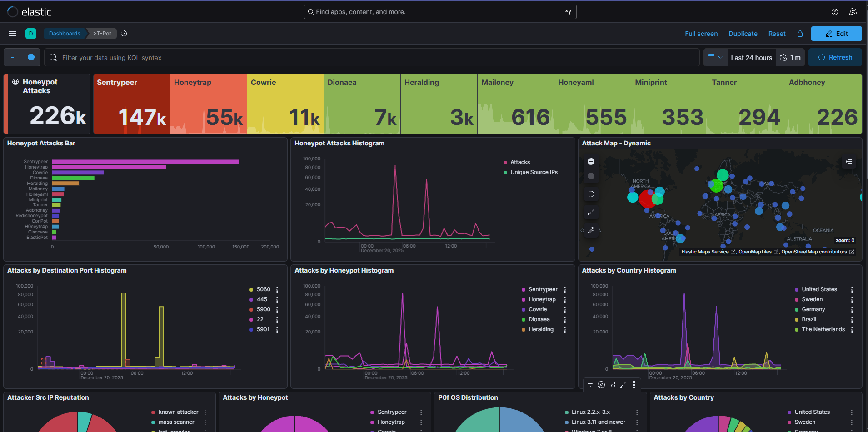
Task: Toggle Attacks series in histogram legend
Action: (520, 162)
